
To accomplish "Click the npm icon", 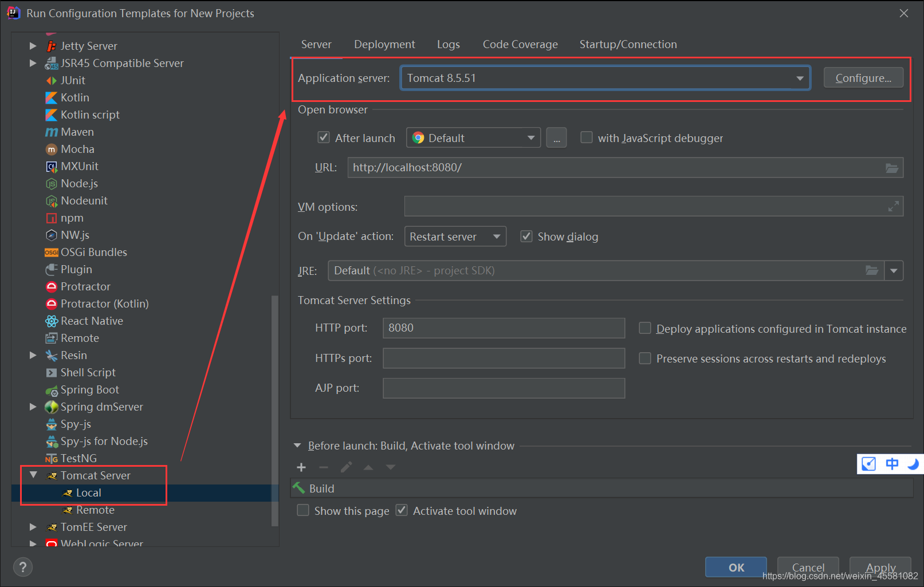I will point(52,218).
